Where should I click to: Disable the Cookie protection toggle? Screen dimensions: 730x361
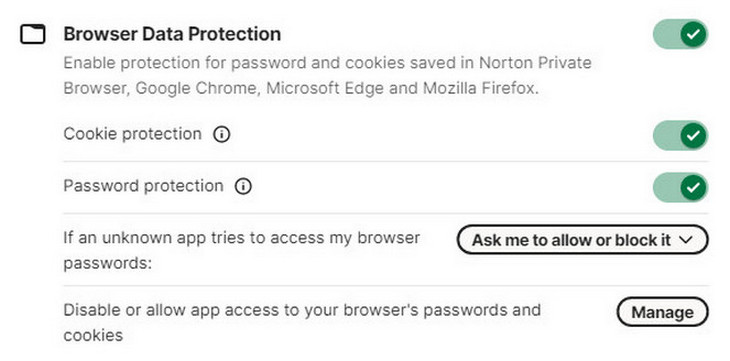pos(680,136)
